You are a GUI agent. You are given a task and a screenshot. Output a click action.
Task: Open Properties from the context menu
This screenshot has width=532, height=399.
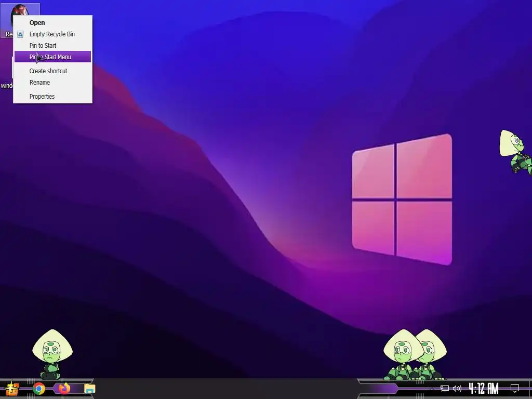52,96
